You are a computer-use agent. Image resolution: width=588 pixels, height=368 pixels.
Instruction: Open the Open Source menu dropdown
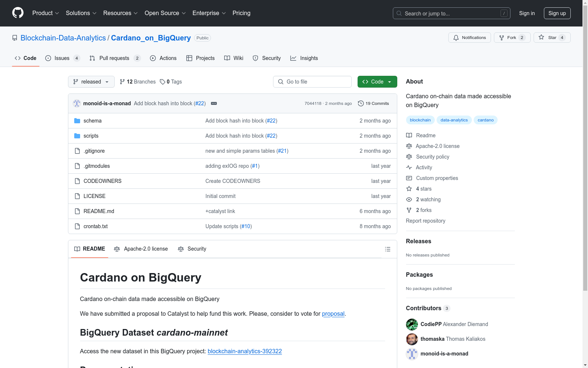(x=165, y=13)
